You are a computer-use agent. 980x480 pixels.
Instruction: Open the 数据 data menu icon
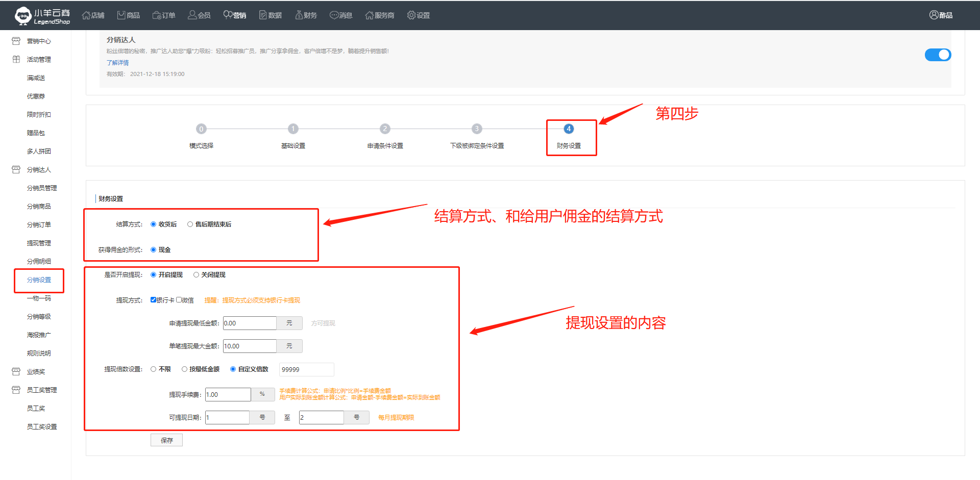[263, 15]
